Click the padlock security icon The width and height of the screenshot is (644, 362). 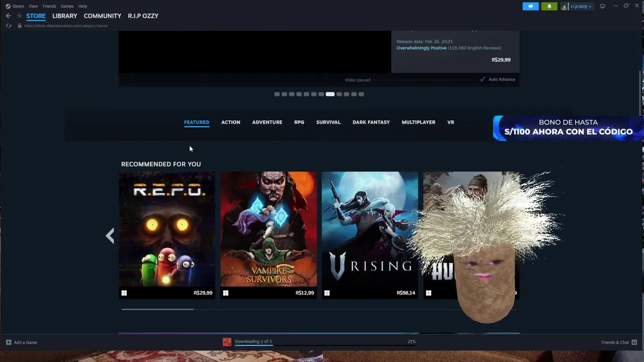[x=20, y=26]
